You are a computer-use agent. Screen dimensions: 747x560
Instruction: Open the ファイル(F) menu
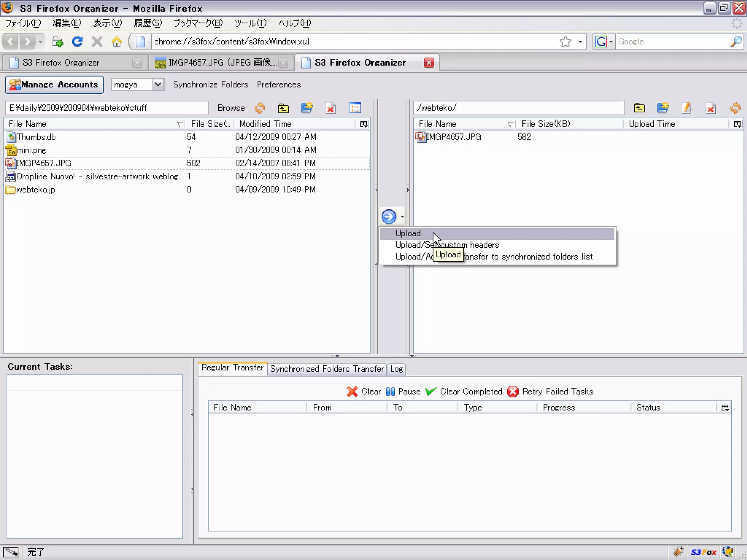tap(23, 23)
